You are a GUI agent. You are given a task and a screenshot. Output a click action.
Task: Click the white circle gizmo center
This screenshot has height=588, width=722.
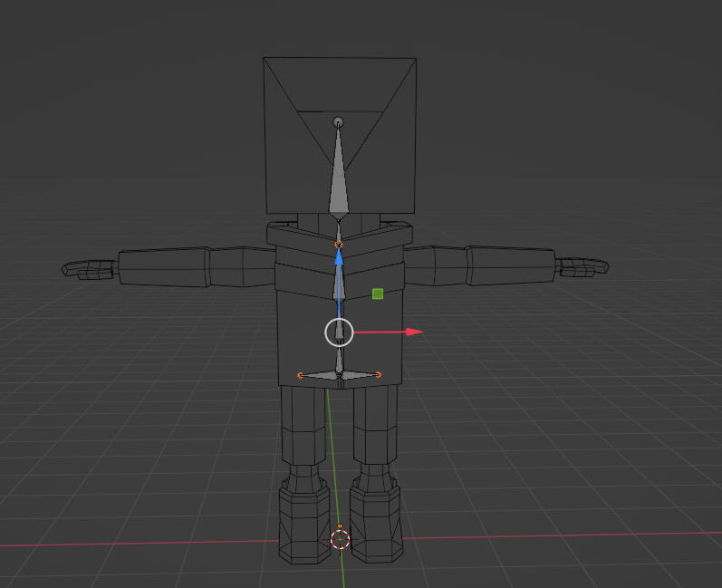click(x=339, y=333)
